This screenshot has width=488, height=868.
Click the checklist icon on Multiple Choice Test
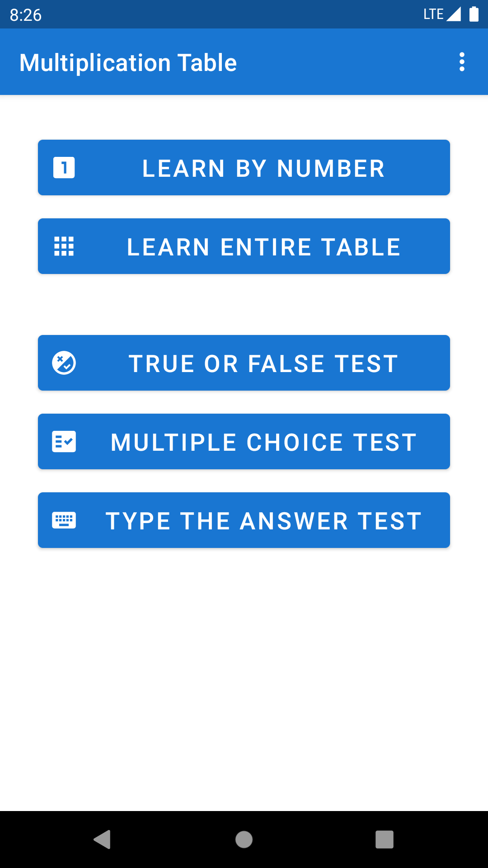[64, 441]
